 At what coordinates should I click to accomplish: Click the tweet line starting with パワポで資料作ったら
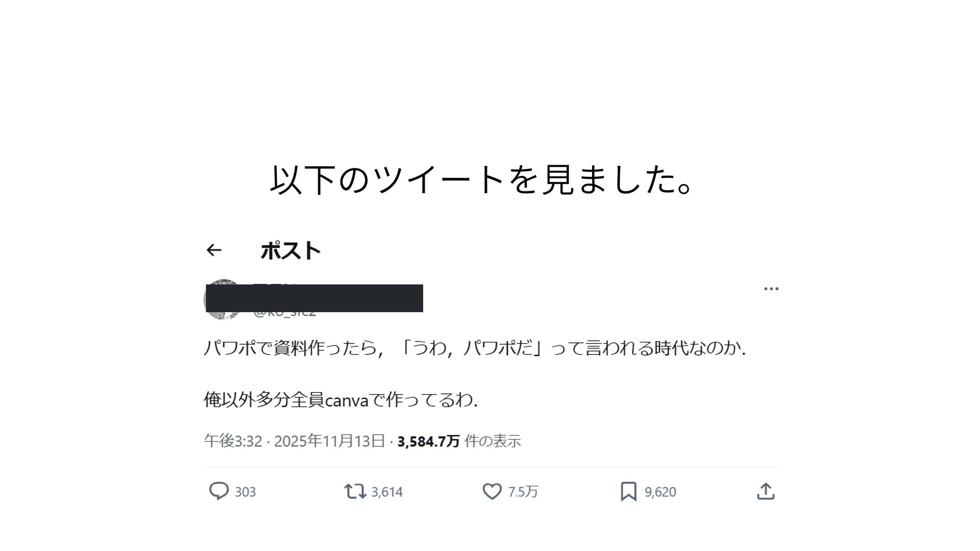(475, 348)
